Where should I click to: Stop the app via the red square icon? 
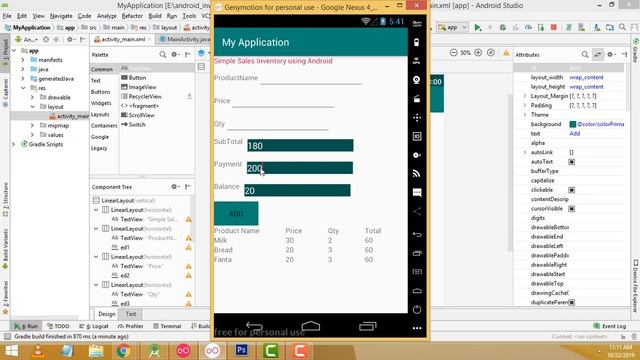tap(554, 27)
